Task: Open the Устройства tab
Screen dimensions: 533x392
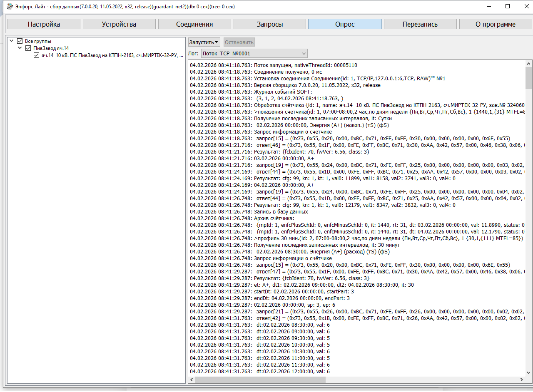Action: pyautogui.click(x=119, y=24)
